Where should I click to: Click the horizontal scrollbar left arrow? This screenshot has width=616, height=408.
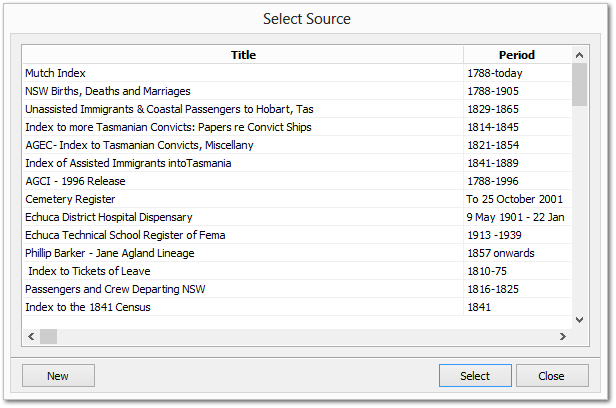(x=31, y=336)
